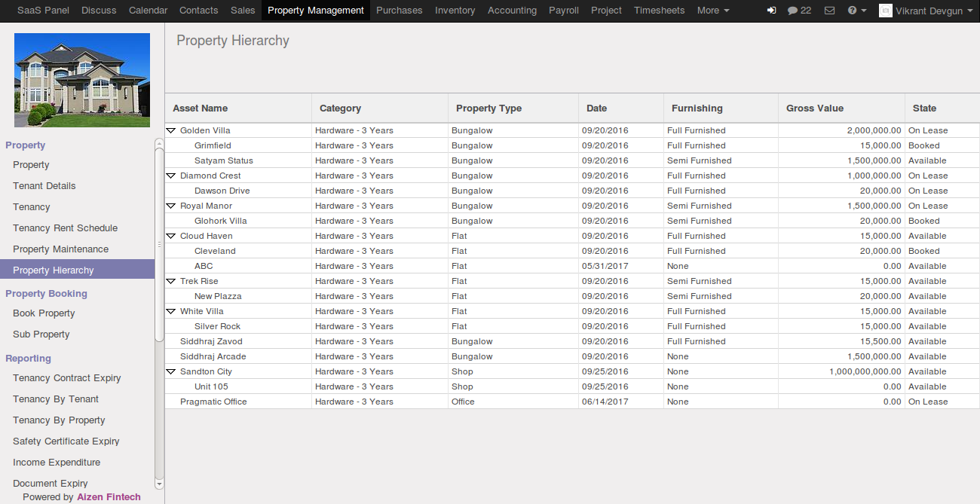Image resolution: width=980 pixels, height=504 pixels.
Task: Click the Date column header
Action: click(x=621, y=108)
